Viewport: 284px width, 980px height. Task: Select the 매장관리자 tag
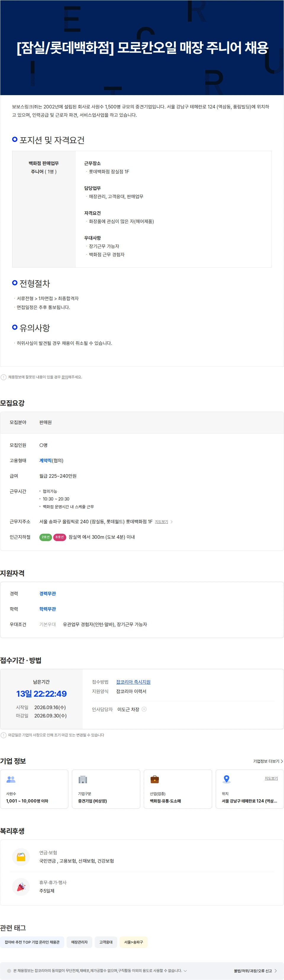(x=79, y=942)
